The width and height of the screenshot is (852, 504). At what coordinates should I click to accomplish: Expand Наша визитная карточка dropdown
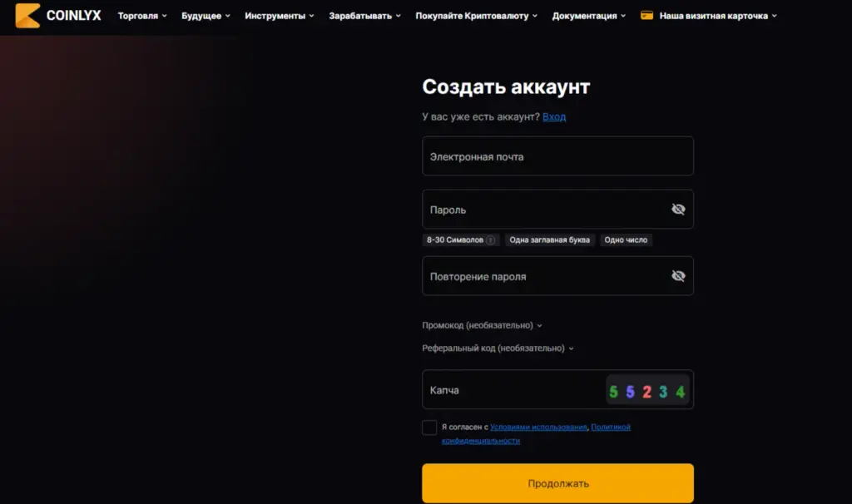pyautogui.click(x=718, y=16)
